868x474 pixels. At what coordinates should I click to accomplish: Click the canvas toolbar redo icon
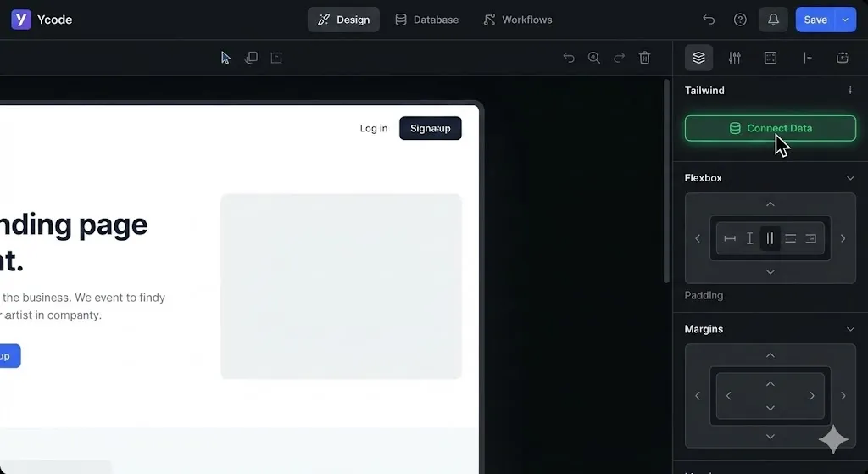[620, 58]
